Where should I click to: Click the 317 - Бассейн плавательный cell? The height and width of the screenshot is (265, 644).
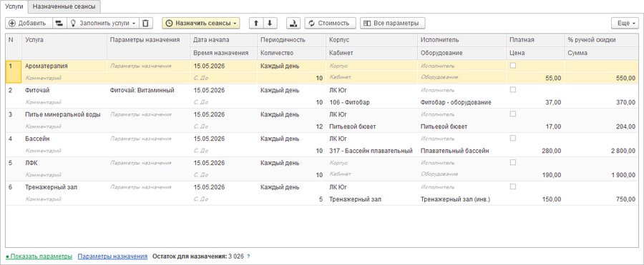click(371, 151)
